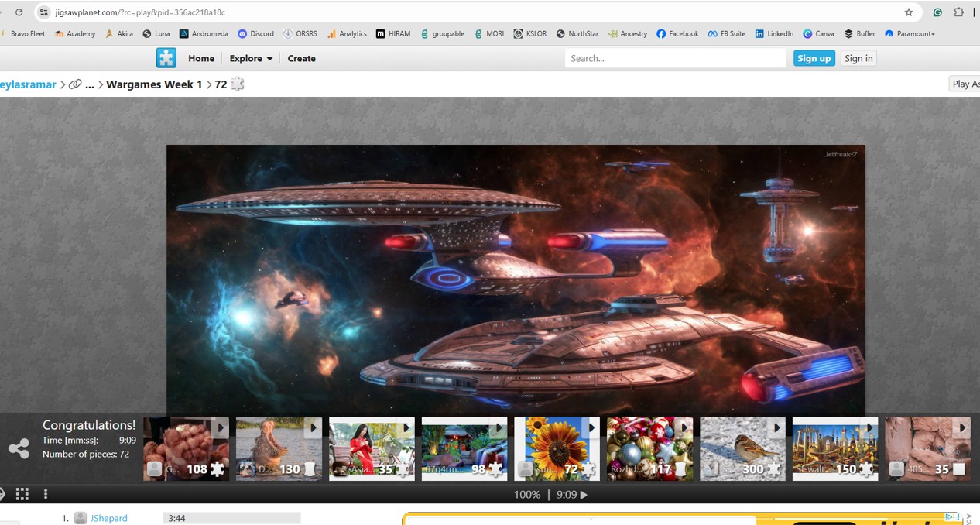
Task: Expand the sparrow puzzle's play arrow
Action: tap(776, 427)
